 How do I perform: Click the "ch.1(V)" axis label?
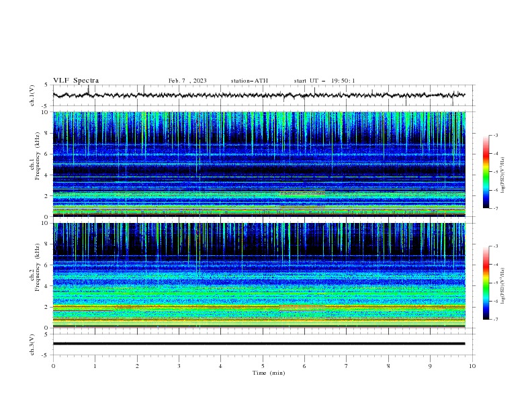click(x=32, y=95)
